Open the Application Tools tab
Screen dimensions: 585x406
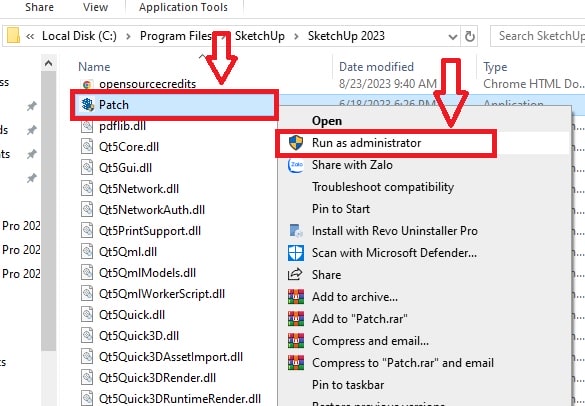coord(183,7)
